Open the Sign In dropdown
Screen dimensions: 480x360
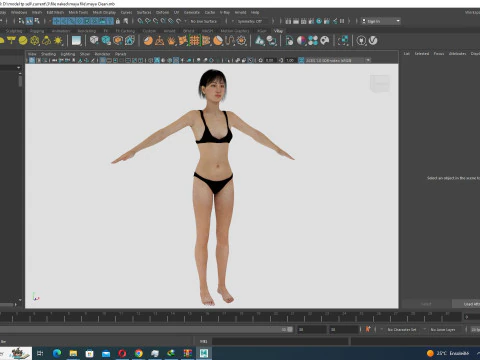380,21
